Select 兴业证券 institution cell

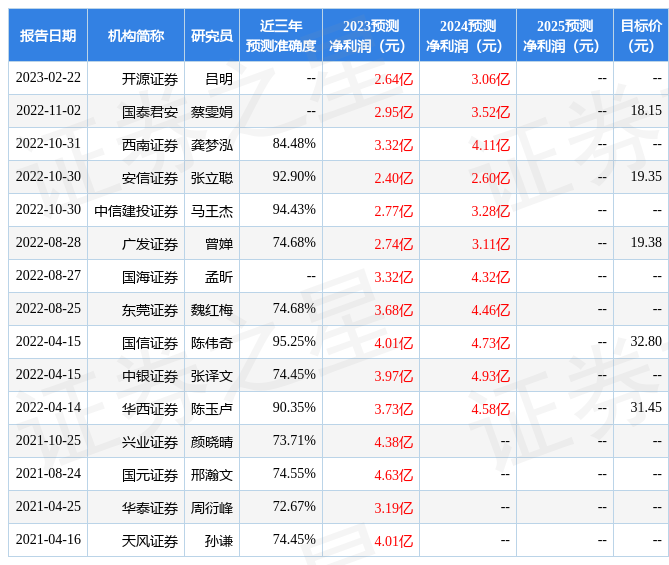pos(150,442)
